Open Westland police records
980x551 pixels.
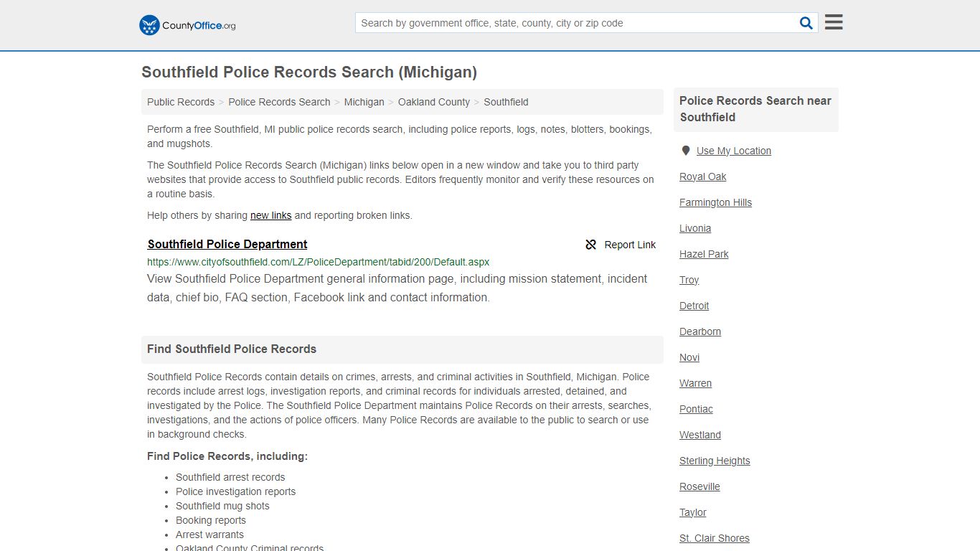(x=700, y=435)
